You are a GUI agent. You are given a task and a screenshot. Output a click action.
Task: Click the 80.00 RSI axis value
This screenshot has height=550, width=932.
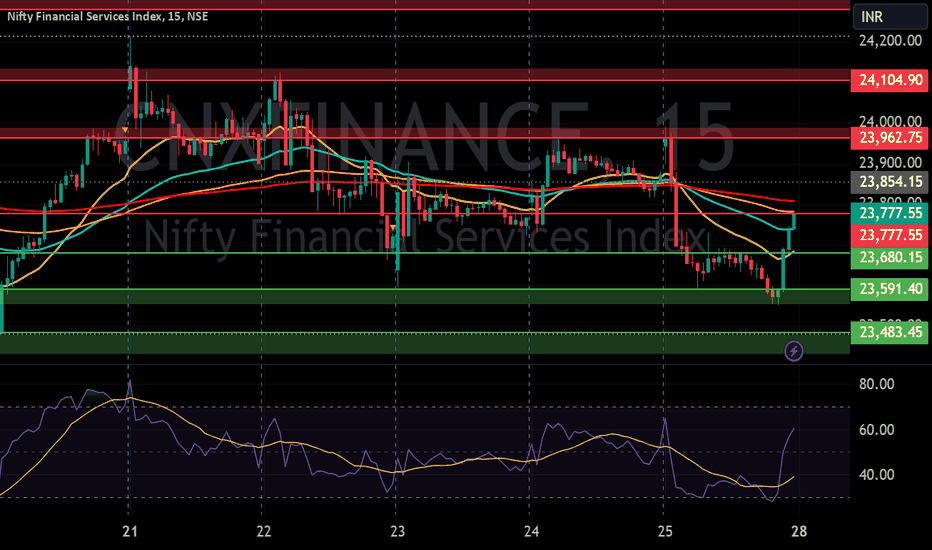(876, 384)
